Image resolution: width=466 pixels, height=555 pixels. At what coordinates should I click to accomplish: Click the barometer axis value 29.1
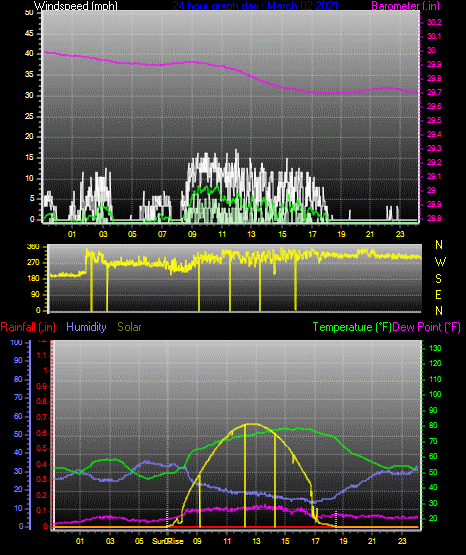[434, 176]
